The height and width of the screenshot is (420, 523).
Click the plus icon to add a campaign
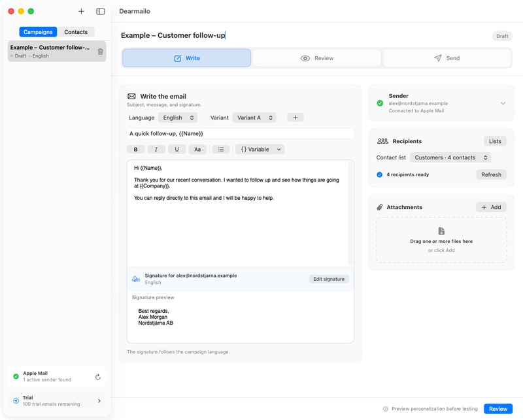81,11
